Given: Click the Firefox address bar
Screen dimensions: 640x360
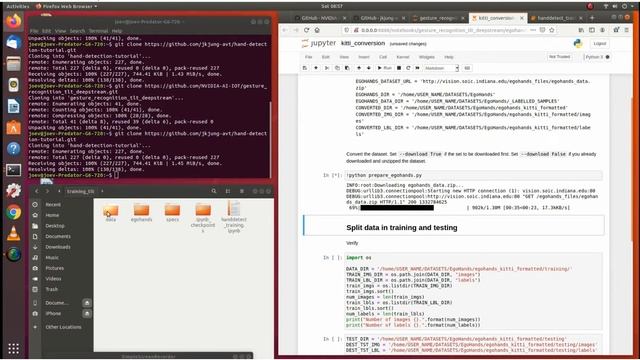Looking at the screenshot, I should (x=443, y=30).
